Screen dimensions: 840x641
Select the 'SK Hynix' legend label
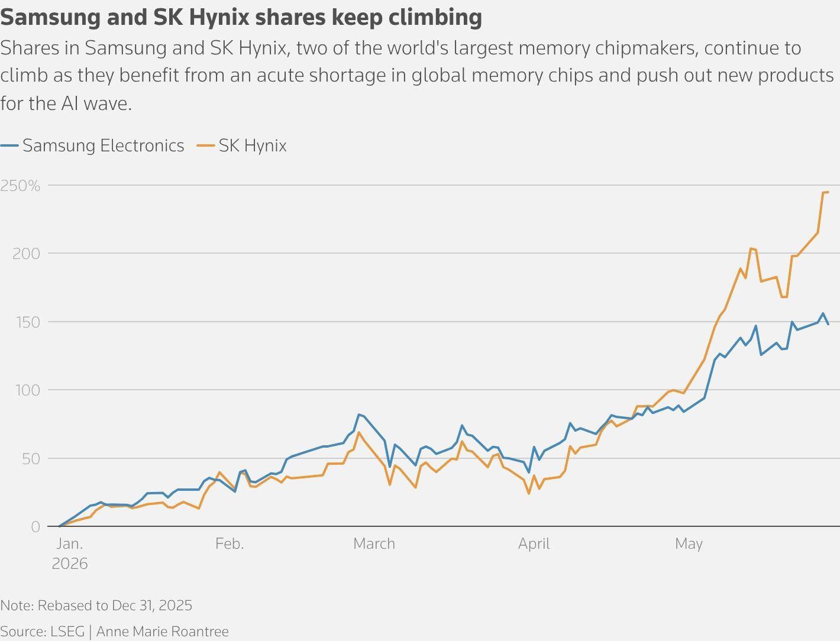253,145
